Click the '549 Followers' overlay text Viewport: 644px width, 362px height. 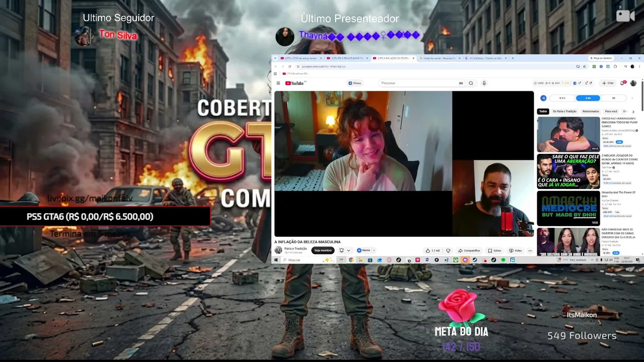point(582,335)
